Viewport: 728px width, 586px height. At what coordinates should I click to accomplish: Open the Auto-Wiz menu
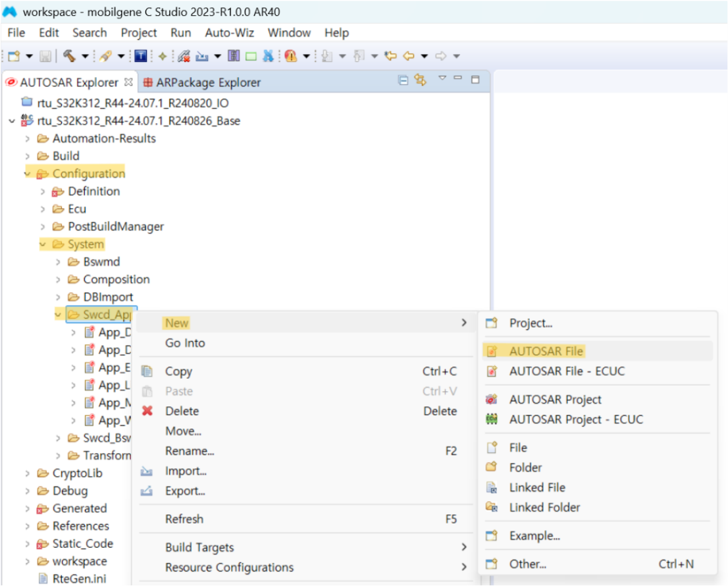pyautogui.click(x=229, y=33)
